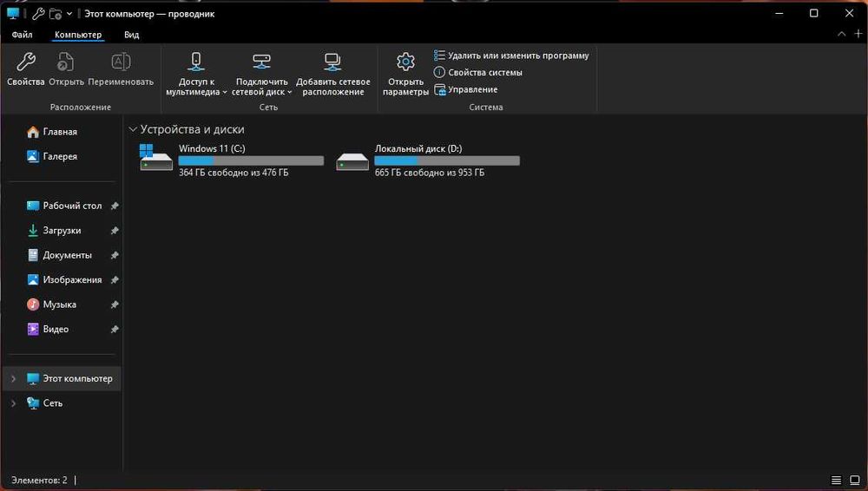Click the plus button at ribbon's right end
This screenshot has width=868, height=491.
(858, 34)
